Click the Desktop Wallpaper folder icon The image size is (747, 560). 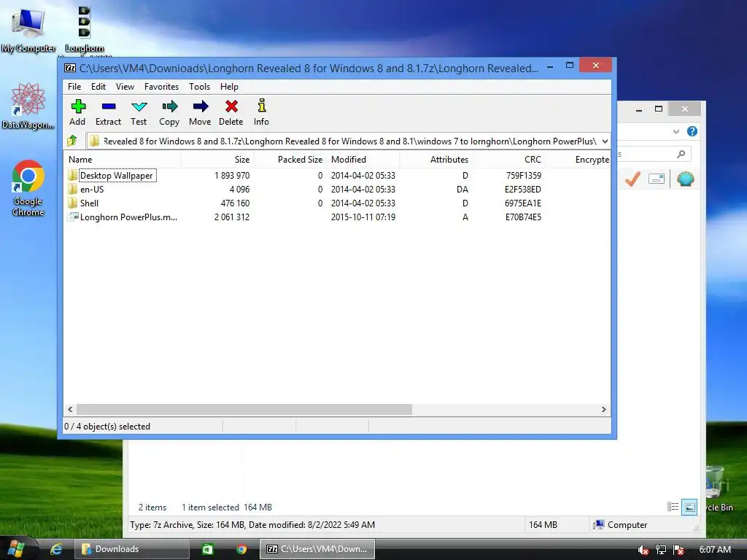tap(72, 175)
